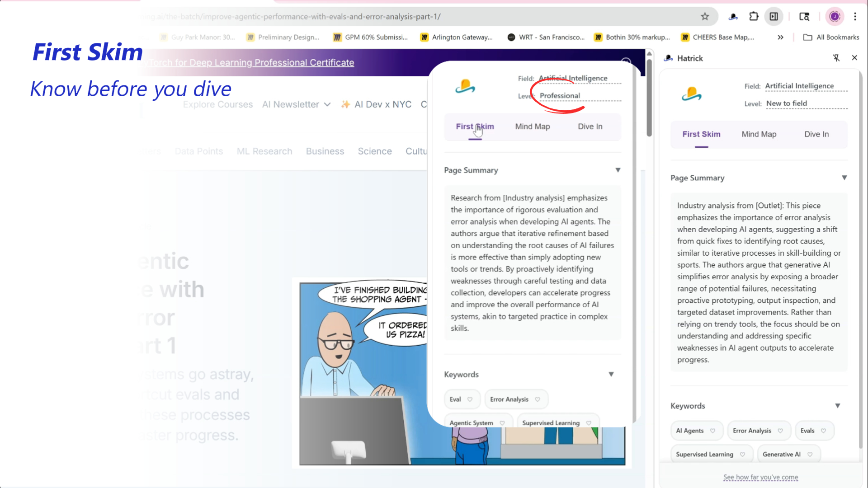Click the See how far you've come link

click(x=760, y=477)
